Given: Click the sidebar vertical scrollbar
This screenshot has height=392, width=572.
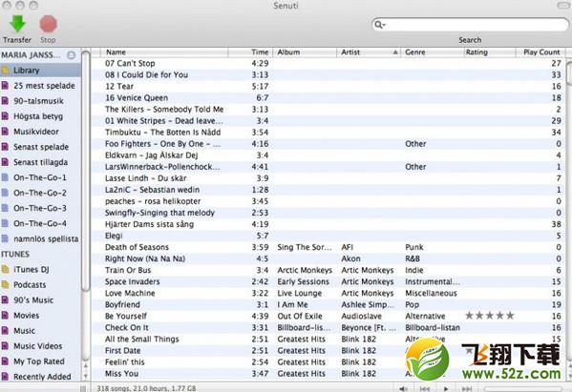Looking at the screenshot, I should [x=86, y=172].
